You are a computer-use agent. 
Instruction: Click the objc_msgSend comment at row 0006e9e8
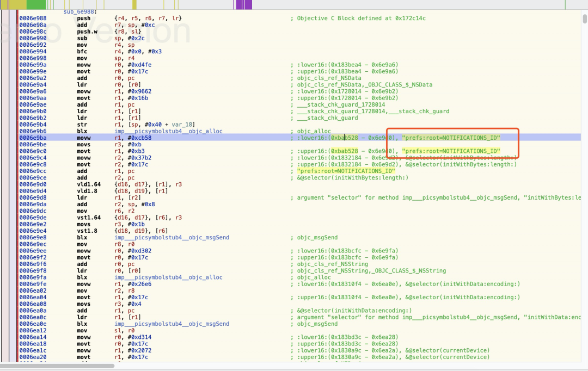[x=317, y=238]
